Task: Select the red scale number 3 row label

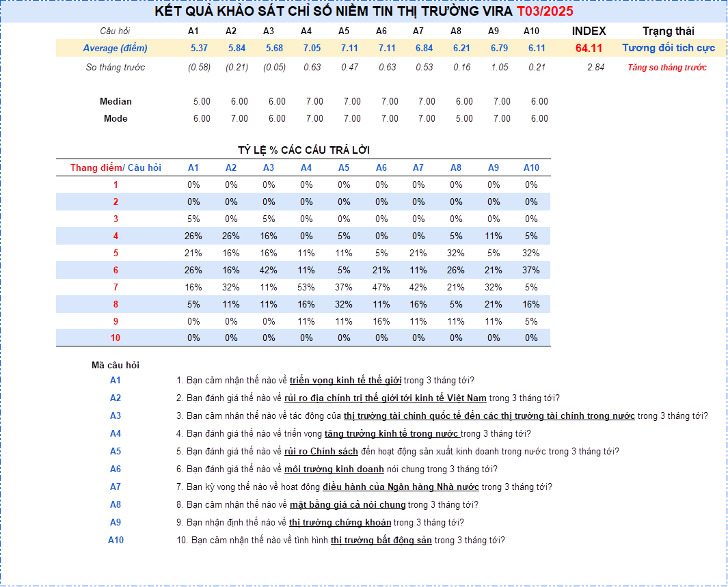Action: point(116,219)
